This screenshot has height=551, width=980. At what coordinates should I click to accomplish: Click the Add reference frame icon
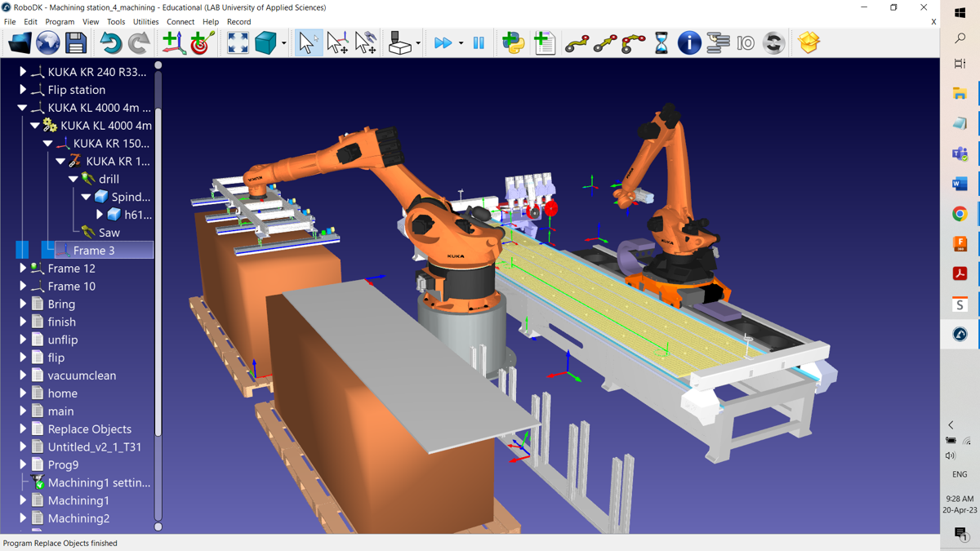[x=172, y=43]
